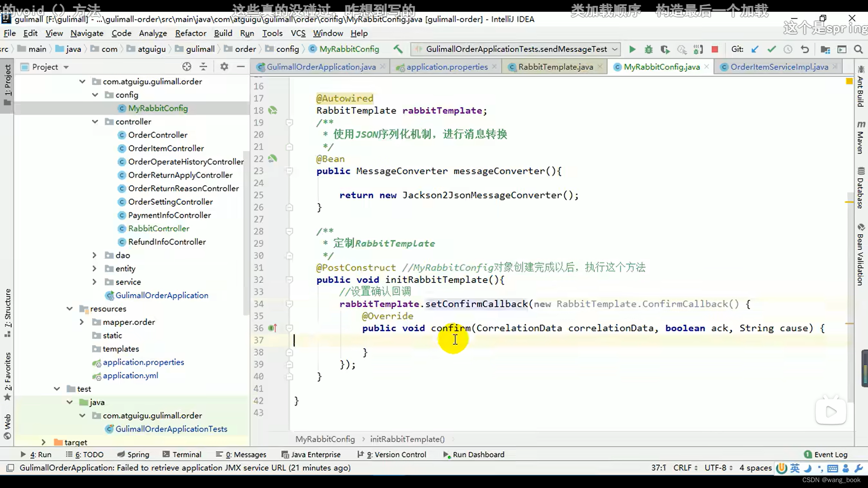Click the Git update project arrow
Image resolution: width=868 pixels, height=488 pixels.
[755, 49]
